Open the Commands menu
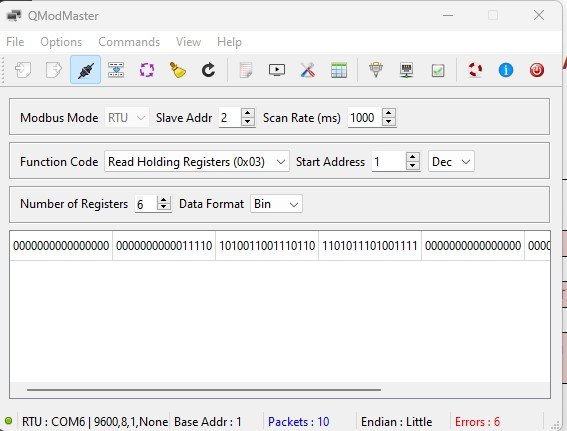The width and height of the screenshot is (567, 431). click(129, 42)
